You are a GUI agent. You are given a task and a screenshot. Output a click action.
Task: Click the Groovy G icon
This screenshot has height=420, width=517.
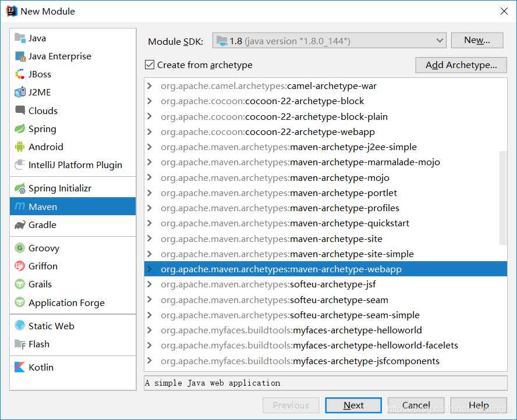pyautogui.click(x=20, y=248)
